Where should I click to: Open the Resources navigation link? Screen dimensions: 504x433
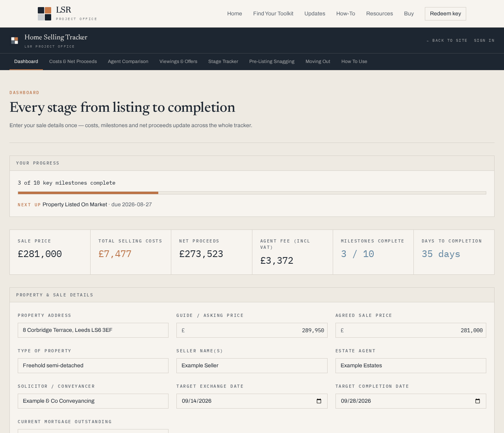(380, 14)
